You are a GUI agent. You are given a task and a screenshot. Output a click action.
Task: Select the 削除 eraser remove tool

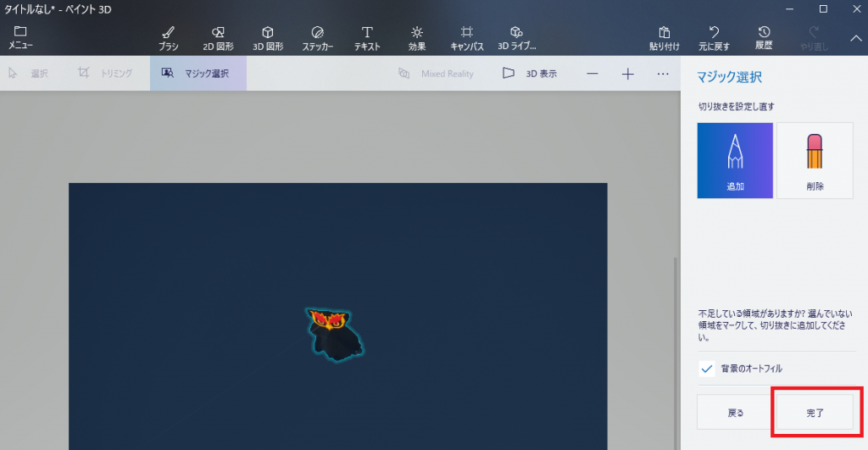tap(815, 160)
